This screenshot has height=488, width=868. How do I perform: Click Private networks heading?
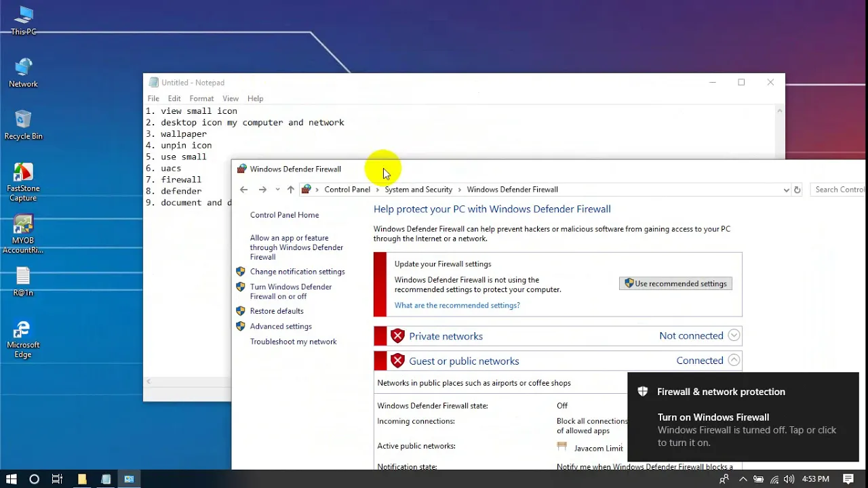(446, 336)
